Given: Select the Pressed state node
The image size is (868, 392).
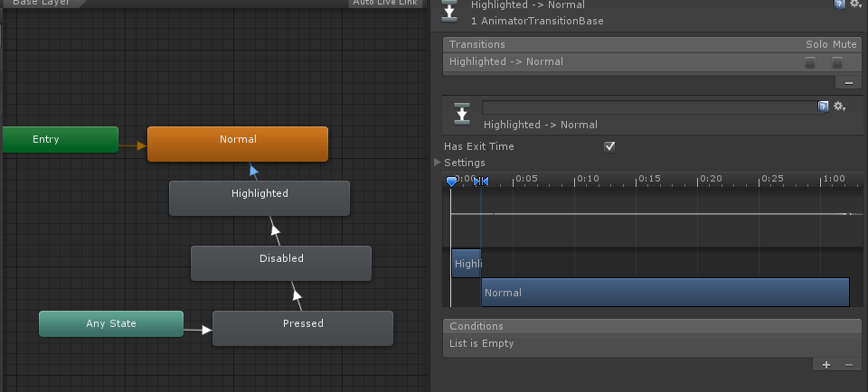Looking at the screenshot, I should [303, 329].
